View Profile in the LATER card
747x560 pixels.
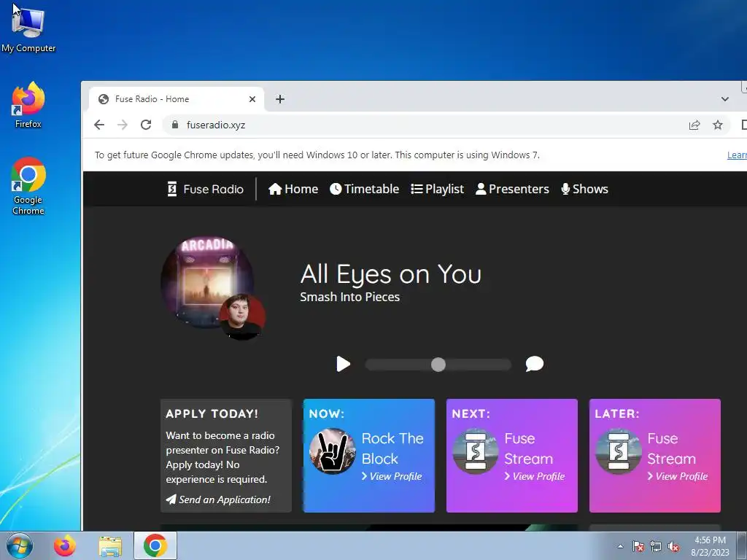coord(678,476)
